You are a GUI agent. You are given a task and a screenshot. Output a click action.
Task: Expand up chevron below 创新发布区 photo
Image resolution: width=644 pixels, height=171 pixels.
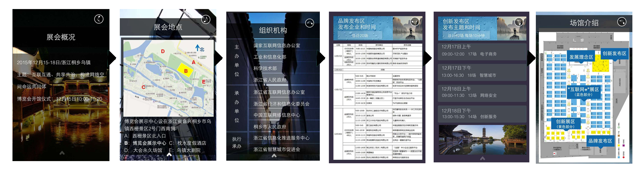[x=482, y=158]
